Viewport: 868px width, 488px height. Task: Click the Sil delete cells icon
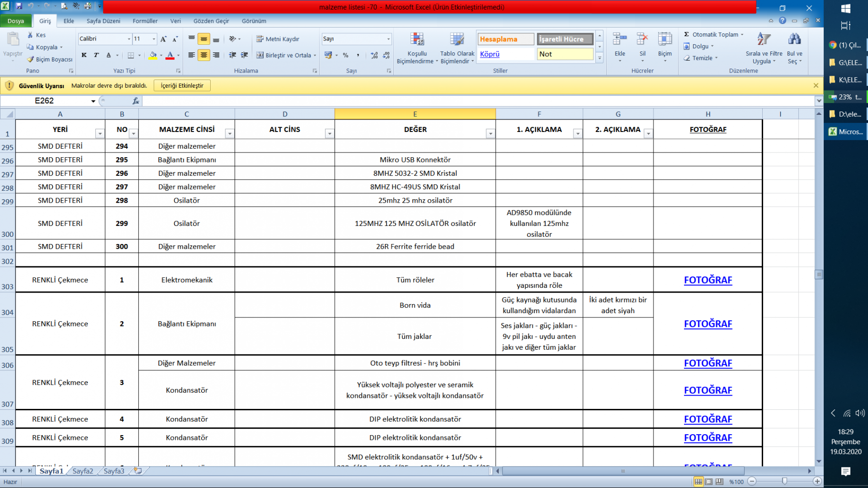pos(643,40)
